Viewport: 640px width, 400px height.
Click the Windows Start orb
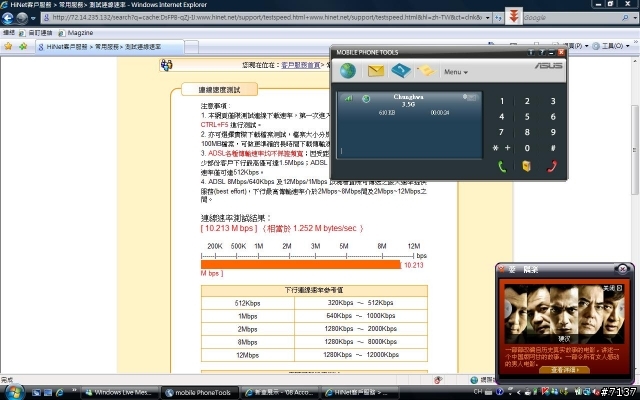point(15,392)
